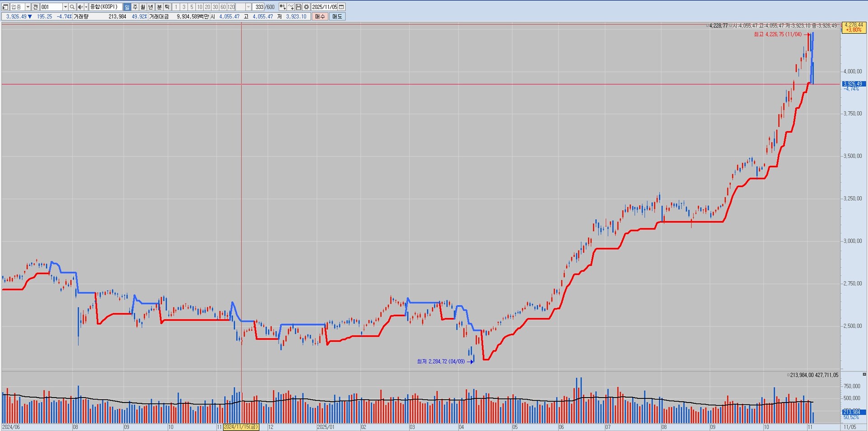Click the line chart overlay icon
The height and width of the screenshot is (431, 868).
(291, 7)
